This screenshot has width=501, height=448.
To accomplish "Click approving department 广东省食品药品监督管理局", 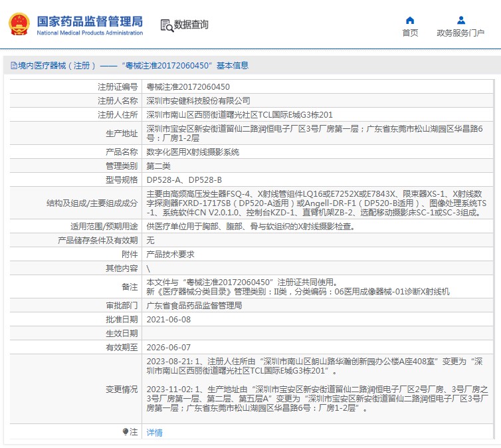I will pos(194,305).
